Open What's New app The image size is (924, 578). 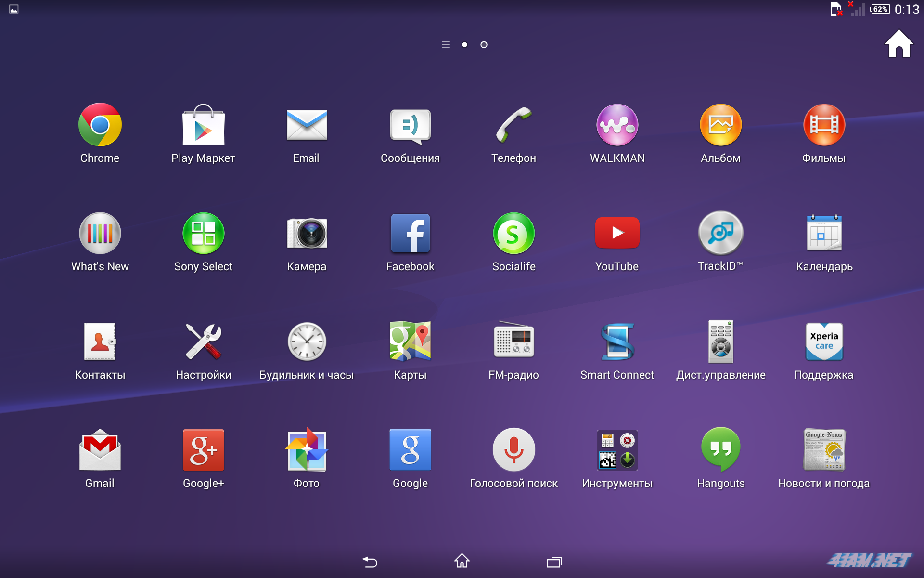coord(100,233)
